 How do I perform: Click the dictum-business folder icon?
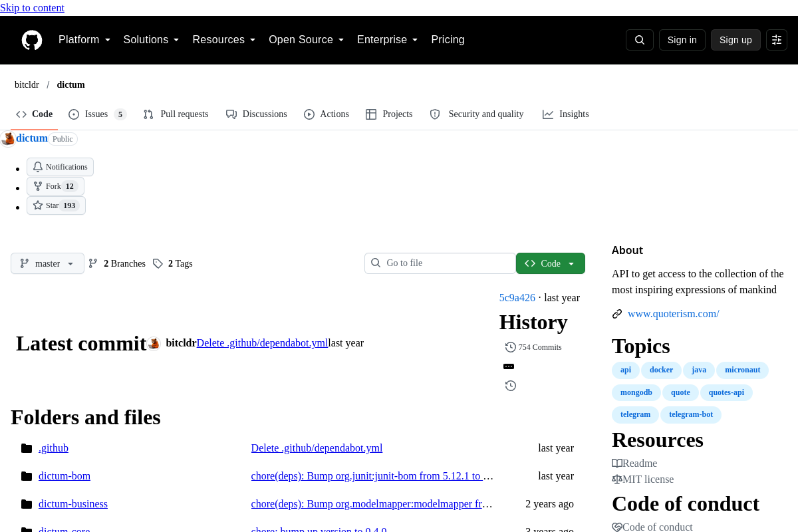(27, 504)
